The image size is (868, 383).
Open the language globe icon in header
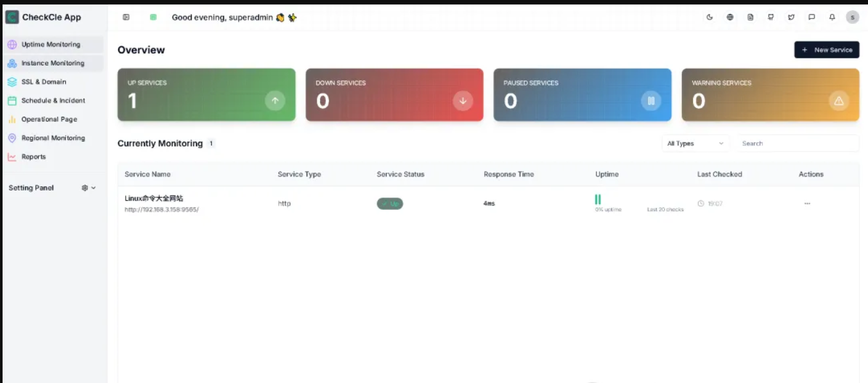tap(730, 17)
